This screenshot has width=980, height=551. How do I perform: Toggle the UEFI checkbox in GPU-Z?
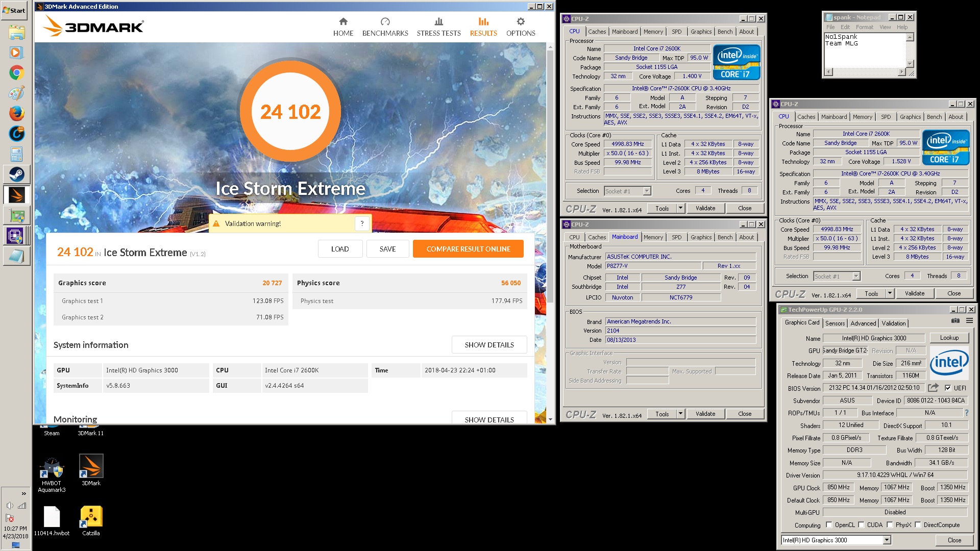pos(948,388)
